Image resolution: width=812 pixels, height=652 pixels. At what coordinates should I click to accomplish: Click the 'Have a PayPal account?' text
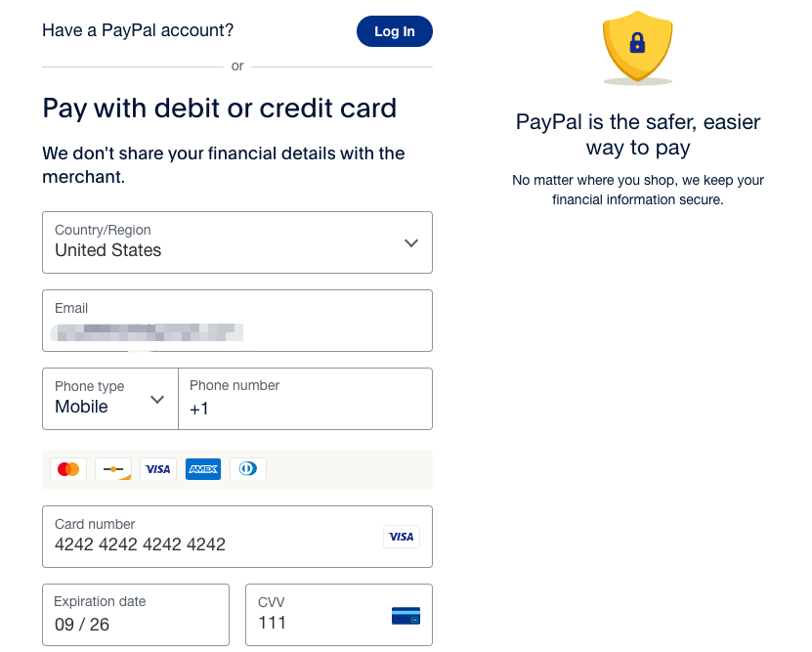[x=137, y=30]
